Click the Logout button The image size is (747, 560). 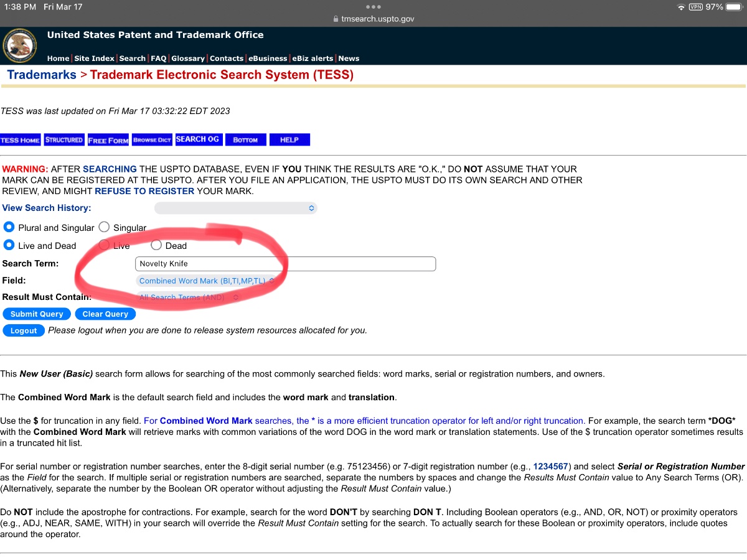[x=24, y=330]
